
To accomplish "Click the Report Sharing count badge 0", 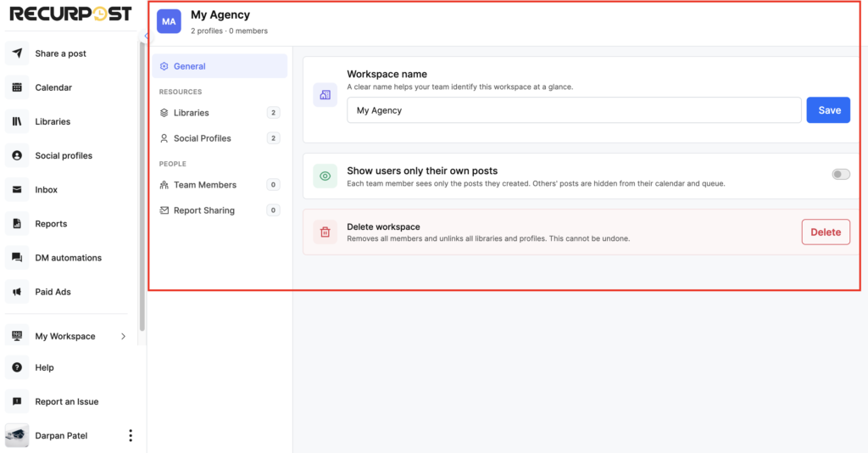I will [x=273, y=210].
